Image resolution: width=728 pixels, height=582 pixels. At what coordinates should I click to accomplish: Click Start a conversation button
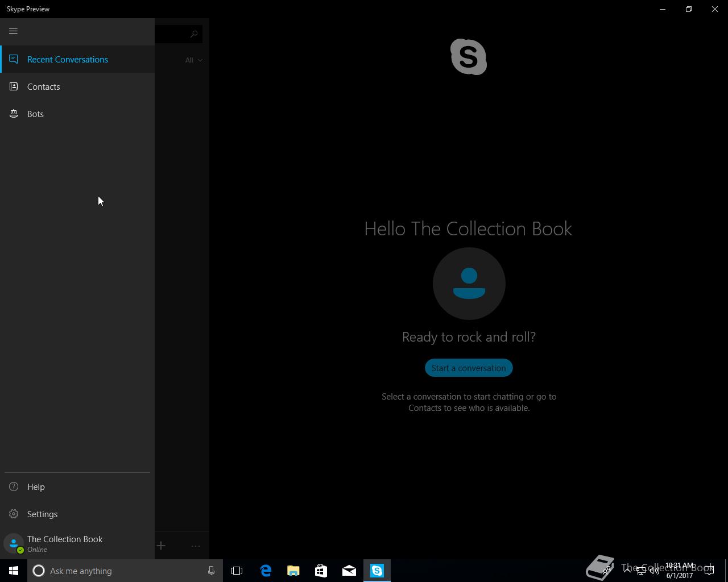[469, 368]
